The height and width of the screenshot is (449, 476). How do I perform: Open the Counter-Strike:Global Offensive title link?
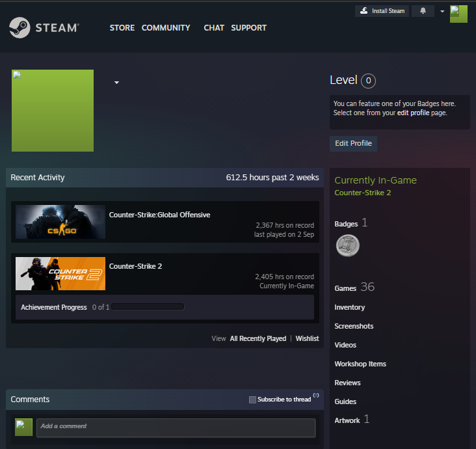coord(160,215)
